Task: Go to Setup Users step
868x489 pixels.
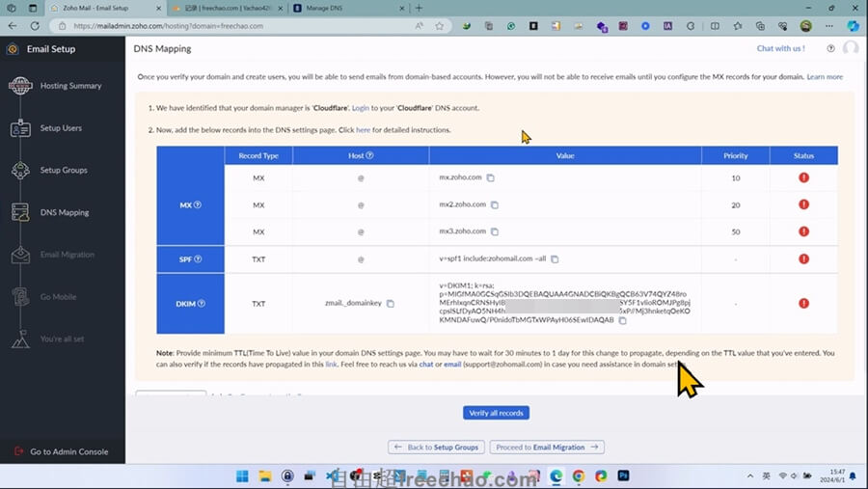Action: coord(61,128)
